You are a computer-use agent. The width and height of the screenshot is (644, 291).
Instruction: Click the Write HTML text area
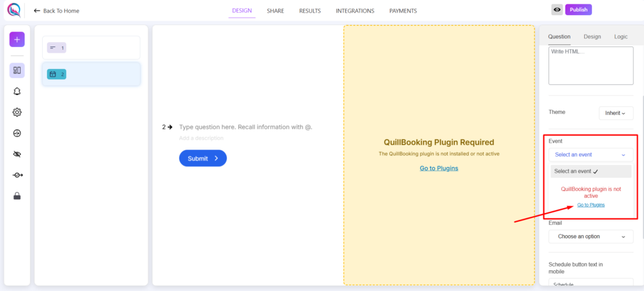pos(591,65)
